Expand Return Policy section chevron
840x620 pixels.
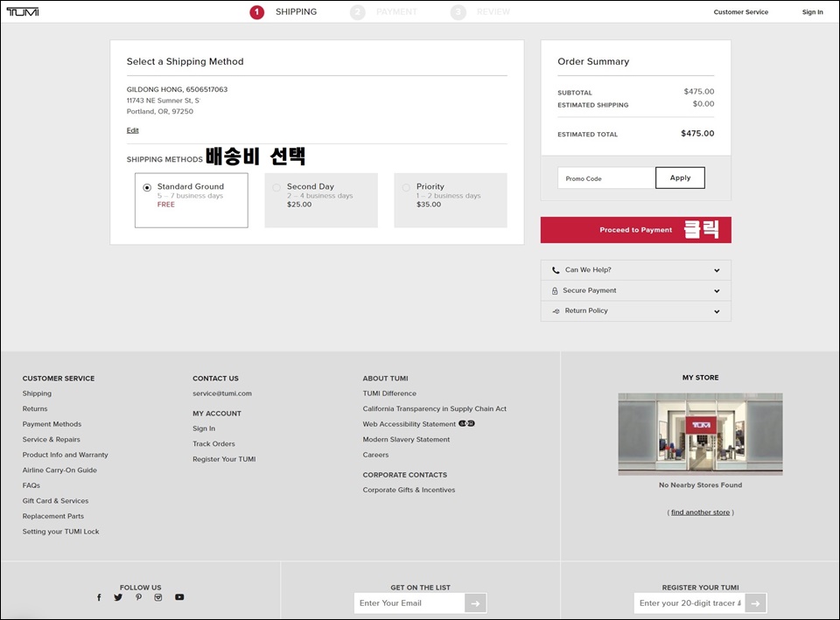(717, 311)
